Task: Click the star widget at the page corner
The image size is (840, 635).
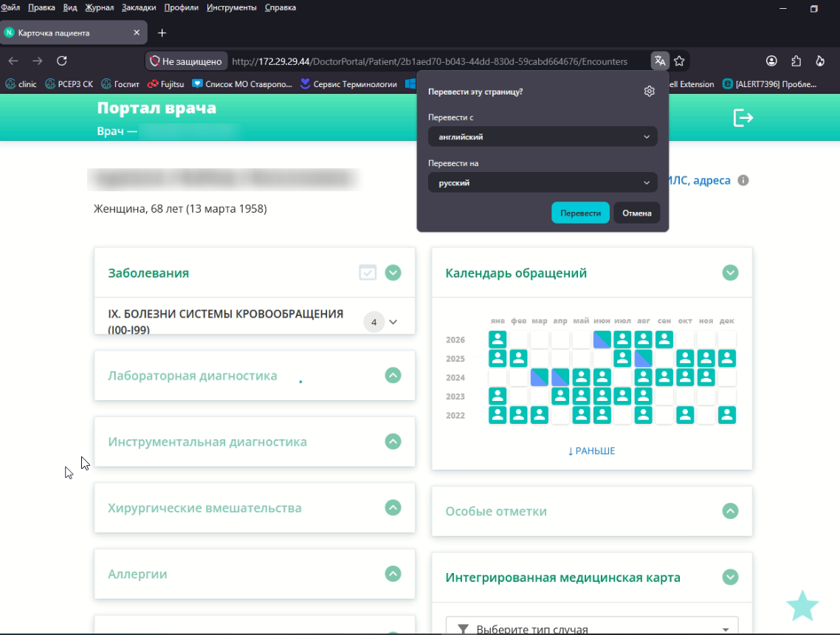Action: click(802, 606)
